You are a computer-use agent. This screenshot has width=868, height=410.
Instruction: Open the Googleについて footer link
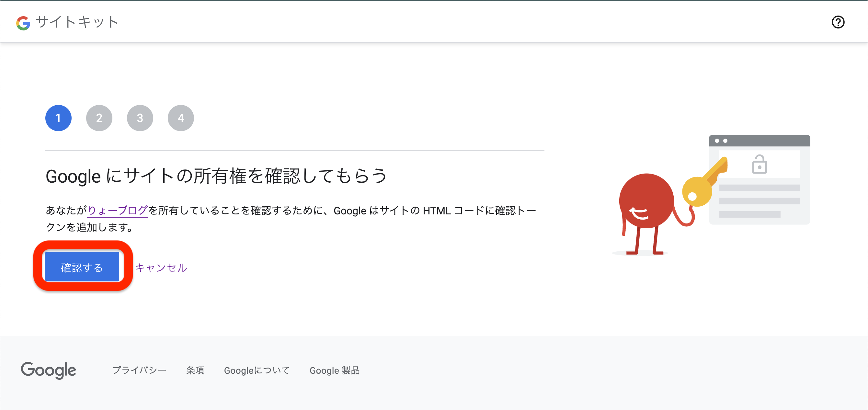[257, 370]
